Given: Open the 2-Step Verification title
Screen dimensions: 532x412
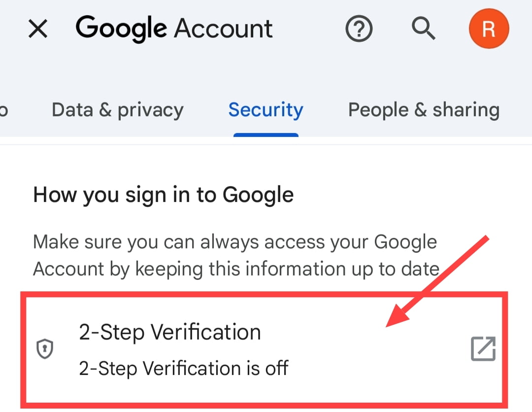Looking at the screenshot, I should (170, 332).
